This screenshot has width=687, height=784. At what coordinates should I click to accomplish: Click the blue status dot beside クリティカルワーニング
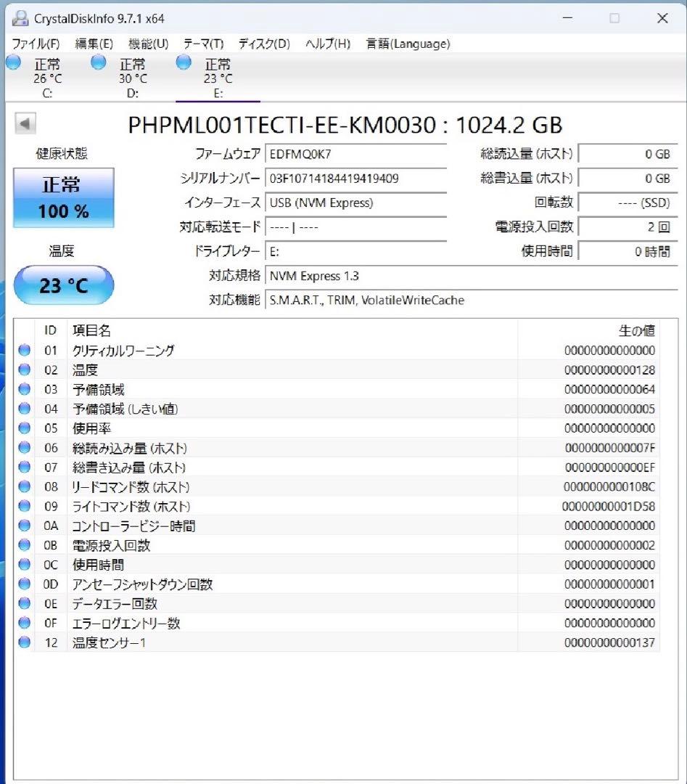pos(24,350)
